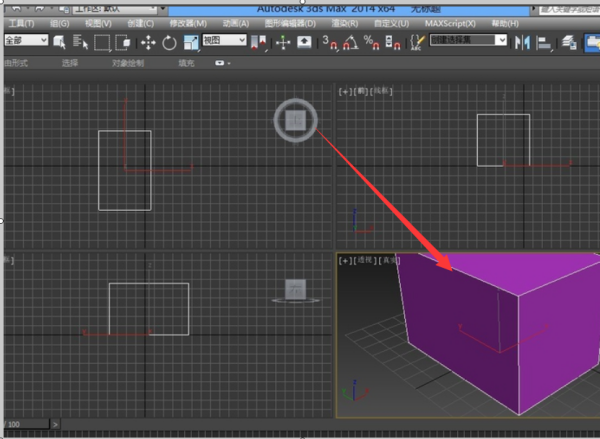Open the 创建(C) menu
Image resolution: width=600 pixels, height=439 pixels.
click(140, 23)
